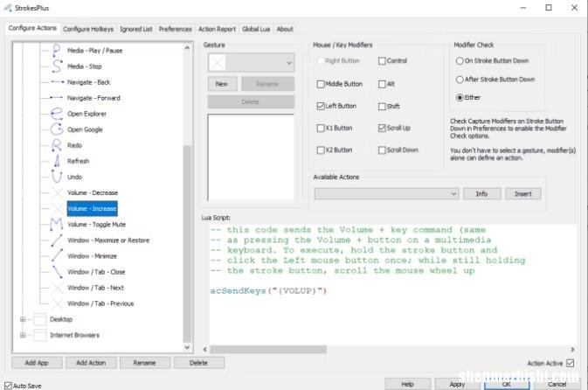Click the New gesture button

(x=222, y=84)
